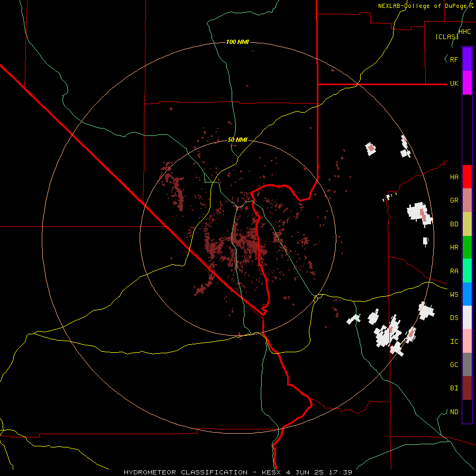Click the [CLAS] units label
Viewport: 476px width, 476px height.
click(x=447, y=36)
